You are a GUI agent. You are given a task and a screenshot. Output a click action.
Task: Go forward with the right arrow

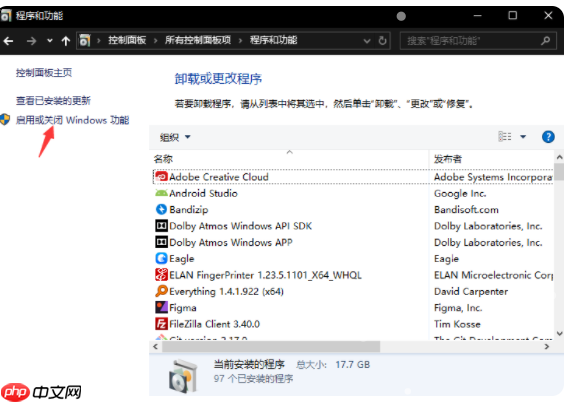[x=32, y=41]
